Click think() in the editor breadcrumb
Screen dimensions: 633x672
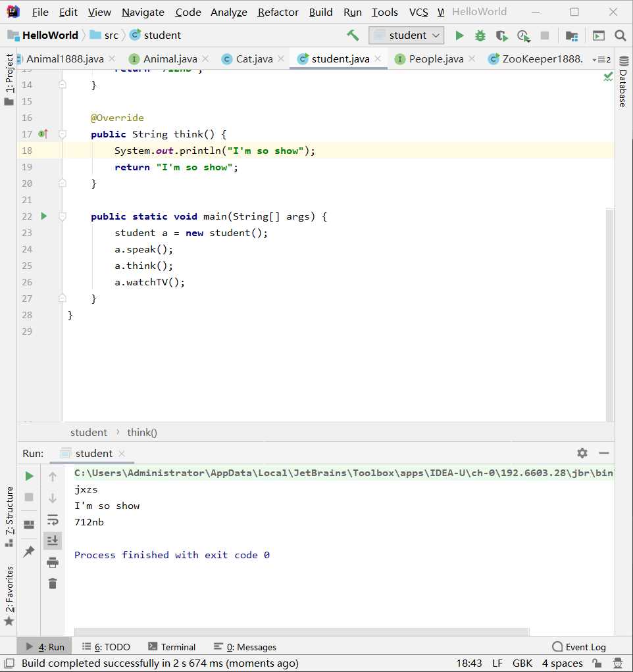tap(142, 433)
